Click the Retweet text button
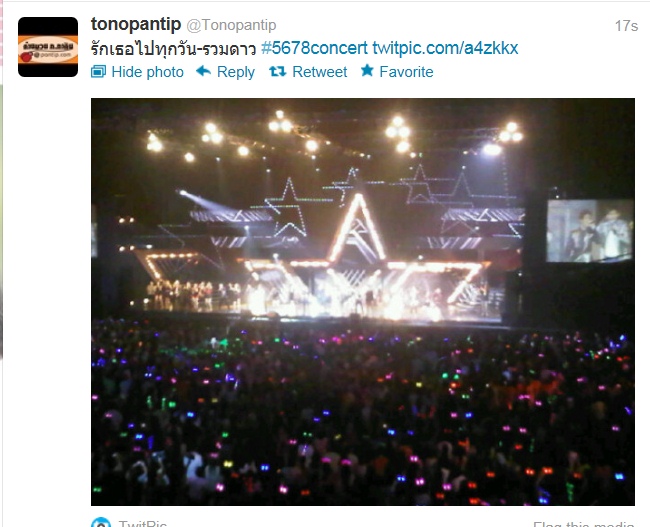This screenshot has height=527, width=650. (x=320, y=72)
